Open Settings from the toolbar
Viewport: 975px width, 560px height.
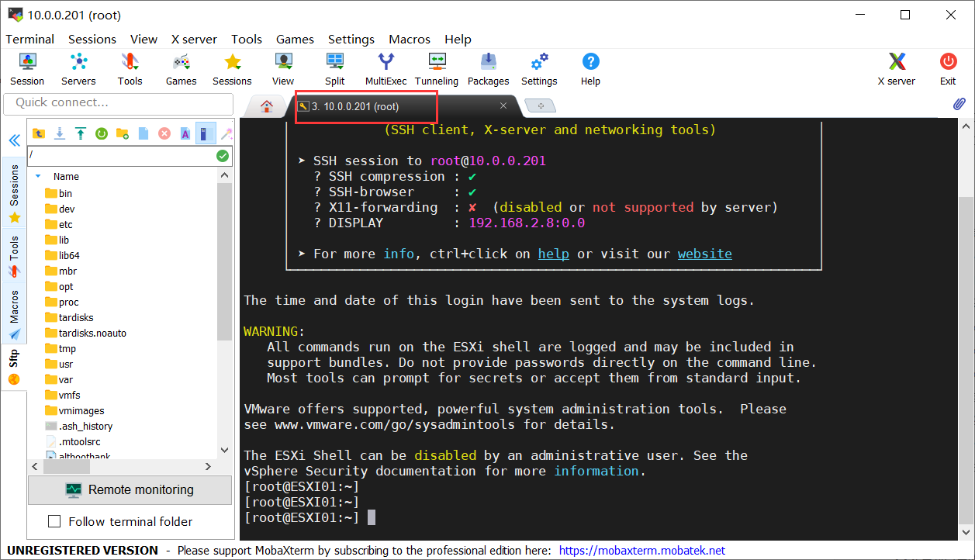tap(539, 69)
